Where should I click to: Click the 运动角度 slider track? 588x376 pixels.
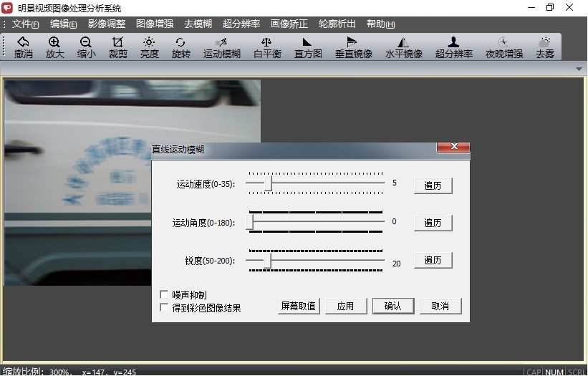315,222
